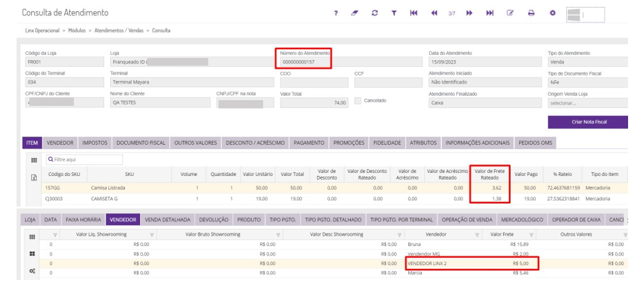Jump to the first record
Viewport: 644px width, 292px height.
click(x=413, y=13)
